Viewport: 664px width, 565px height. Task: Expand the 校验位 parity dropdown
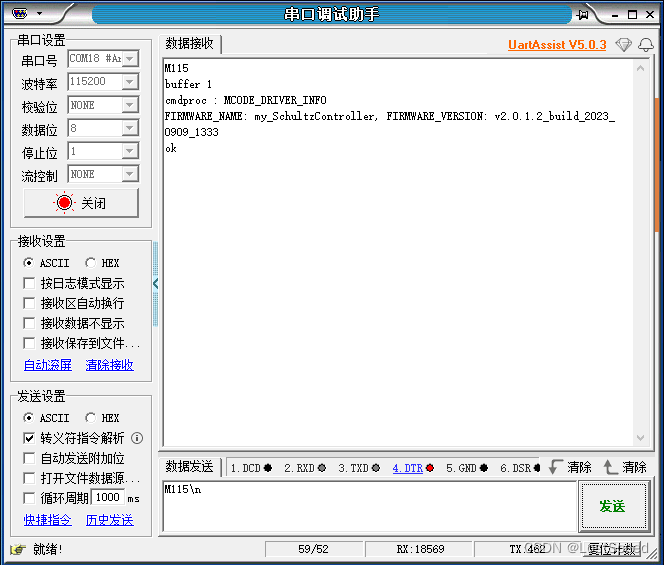pos(130,105)
